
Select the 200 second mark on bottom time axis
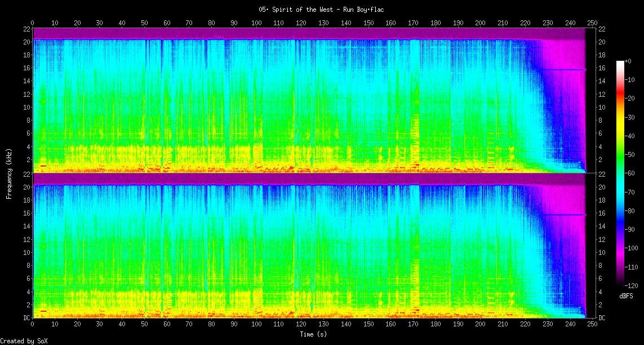(480, 325)
